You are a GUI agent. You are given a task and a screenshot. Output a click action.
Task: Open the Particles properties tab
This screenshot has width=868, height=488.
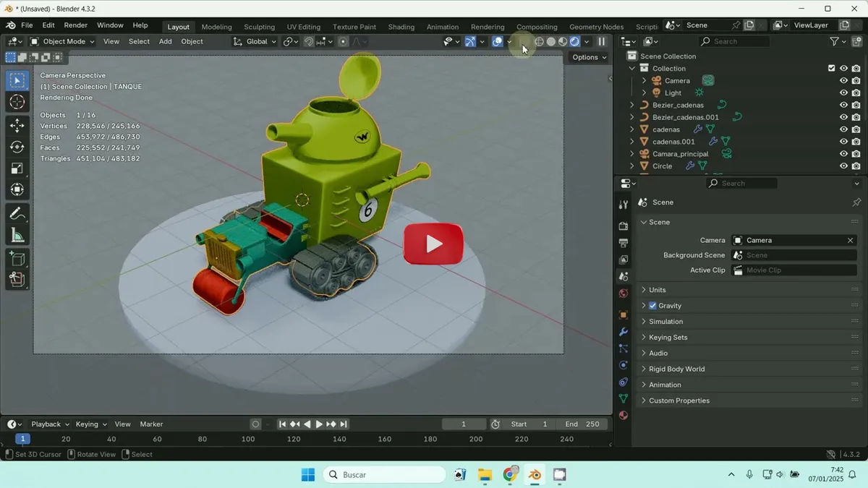tap(624, 348)
